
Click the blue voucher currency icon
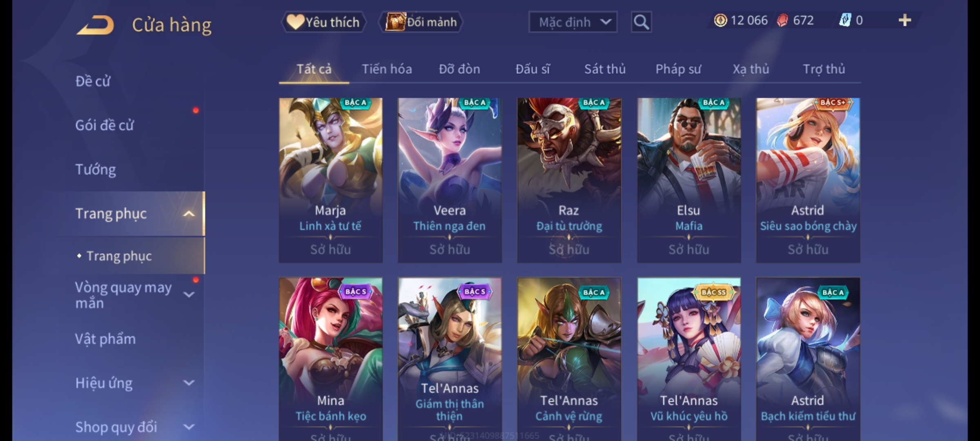tap(844, 20)
